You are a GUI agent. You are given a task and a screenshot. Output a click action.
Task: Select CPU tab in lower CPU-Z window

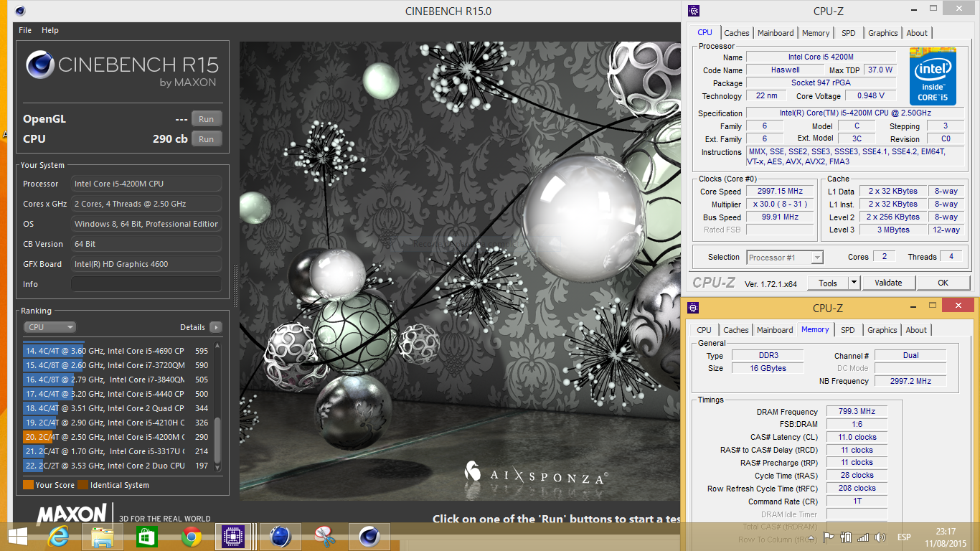pos(705,330)
